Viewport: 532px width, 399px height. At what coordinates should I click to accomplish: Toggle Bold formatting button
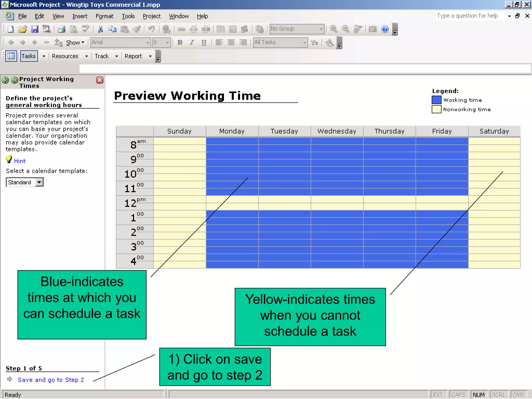point(180,43)
